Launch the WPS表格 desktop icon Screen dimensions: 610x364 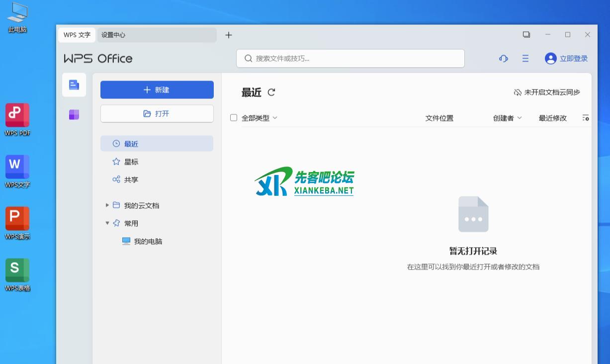(17, 271)
